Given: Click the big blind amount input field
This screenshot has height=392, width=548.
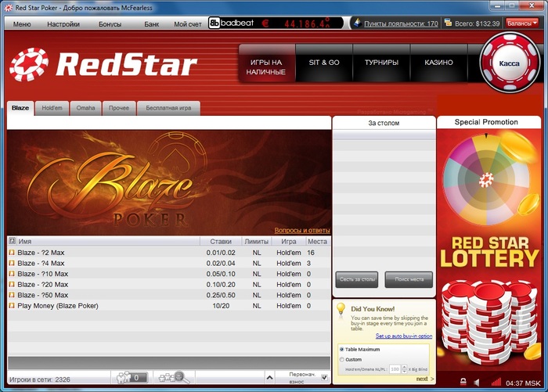Looking at the screenshot, I should click(395, 369).
